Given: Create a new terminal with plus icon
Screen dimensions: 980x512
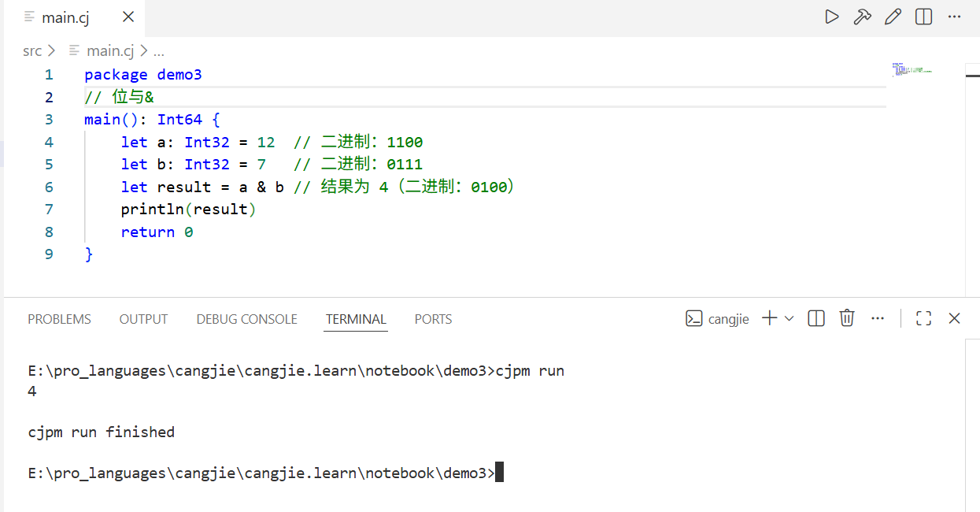Looking at the screenshot, I should 770,318.
